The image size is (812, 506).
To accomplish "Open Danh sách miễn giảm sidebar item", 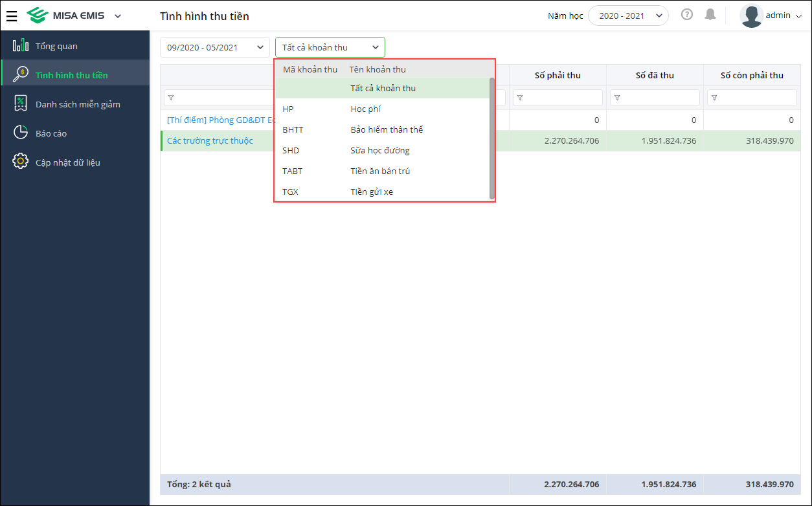I will 75,104.
